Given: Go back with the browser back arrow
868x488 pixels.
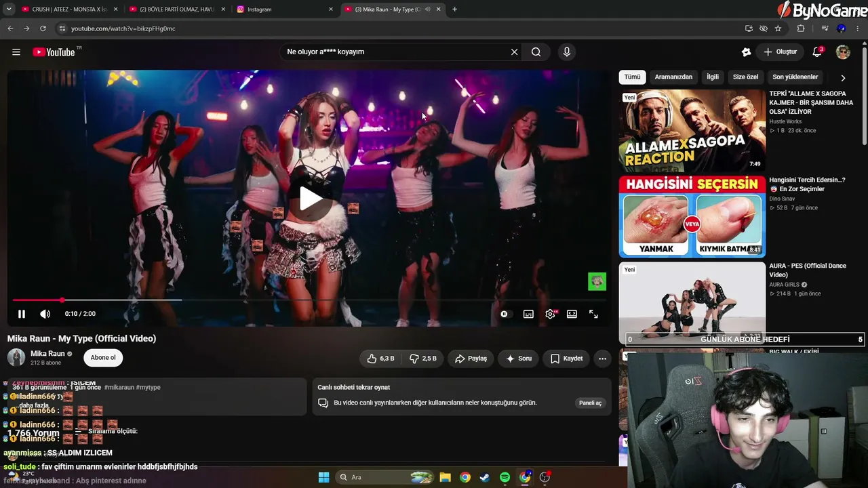Looking at the screenshot, I should (10, 28).
